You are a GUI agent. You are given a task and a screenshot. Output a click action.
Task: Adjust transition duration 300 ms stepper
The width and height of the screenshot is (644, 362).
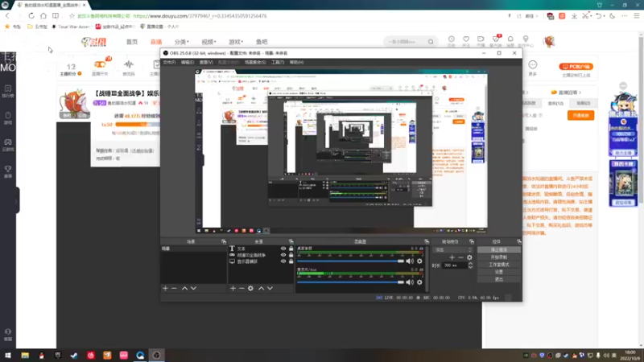[470, 265]
